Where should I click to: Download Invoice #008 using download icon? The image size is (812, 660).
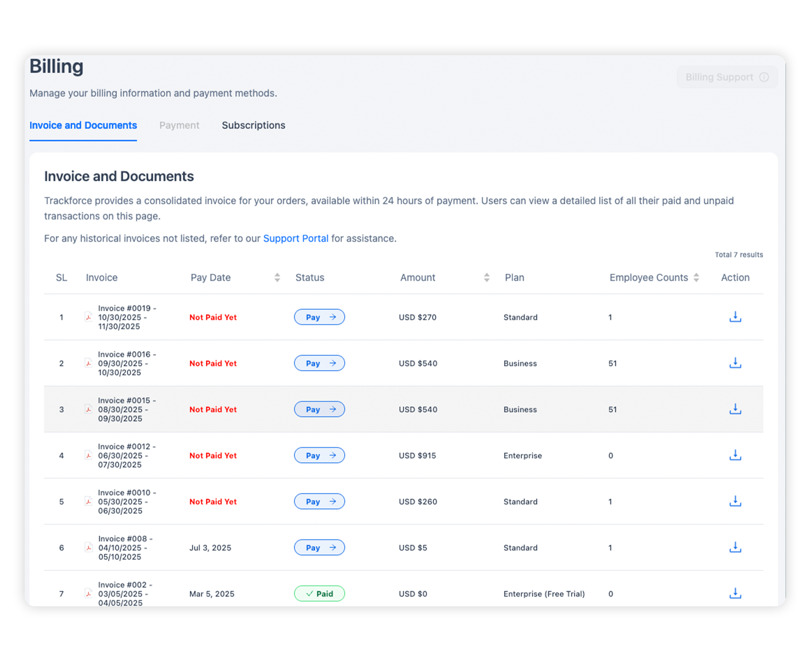pos(735,547)
